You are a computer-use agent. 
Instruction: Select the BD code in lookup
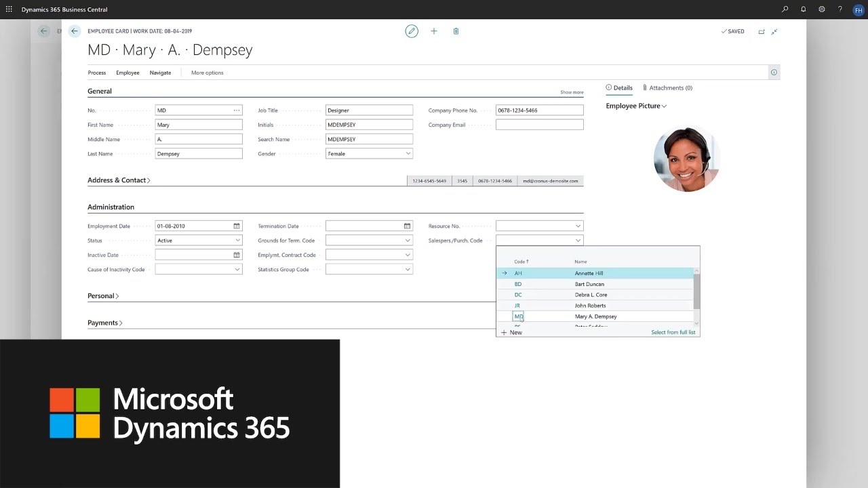(x=518, y=284)
